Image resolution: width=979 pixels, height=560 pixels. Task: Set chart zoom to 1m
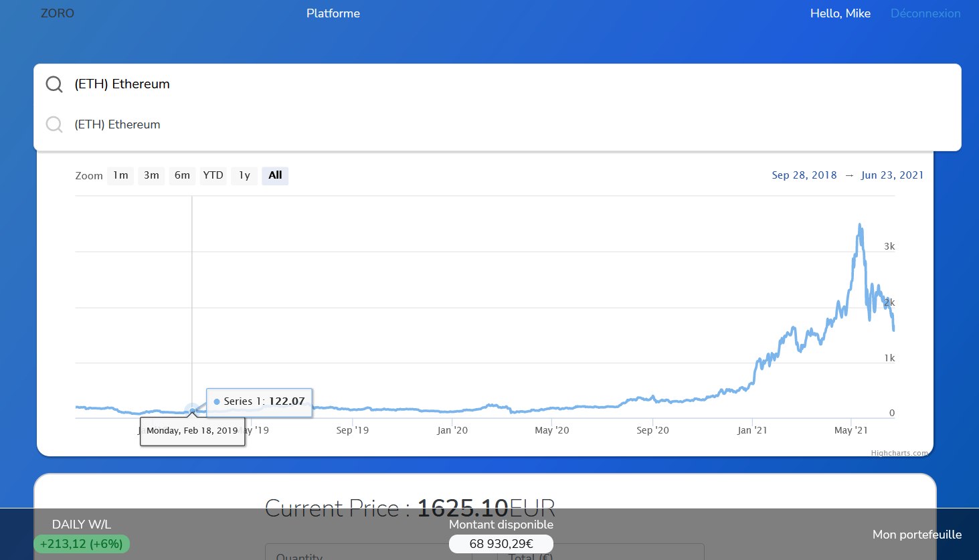[x=120, y=175]
